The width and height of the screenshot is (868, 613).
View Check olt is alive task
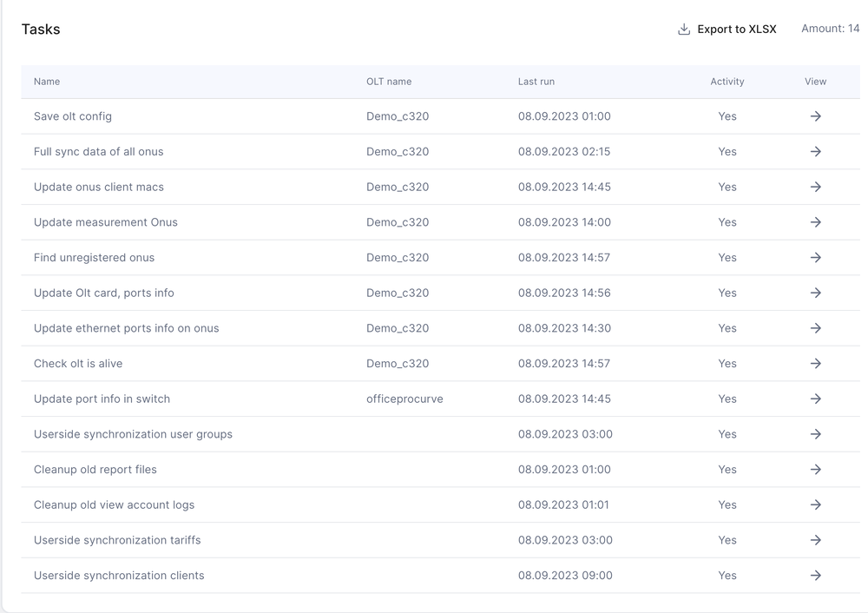[815, 364]
